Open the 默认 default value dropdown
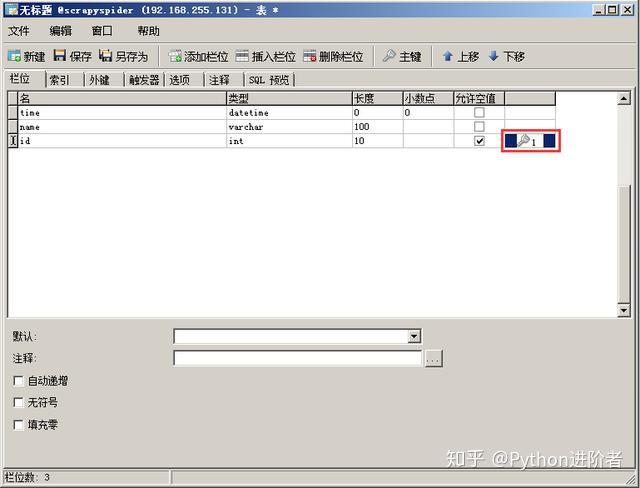The width and height of the screenshot is (640, 488). 414,336
